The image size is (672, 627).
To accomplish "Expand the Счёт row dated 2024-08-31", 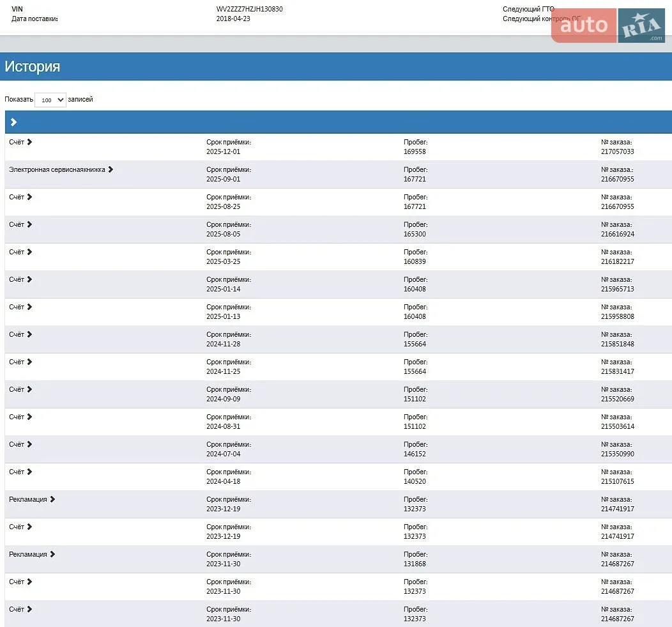I will pyautogui.click(x=20, y=417).
